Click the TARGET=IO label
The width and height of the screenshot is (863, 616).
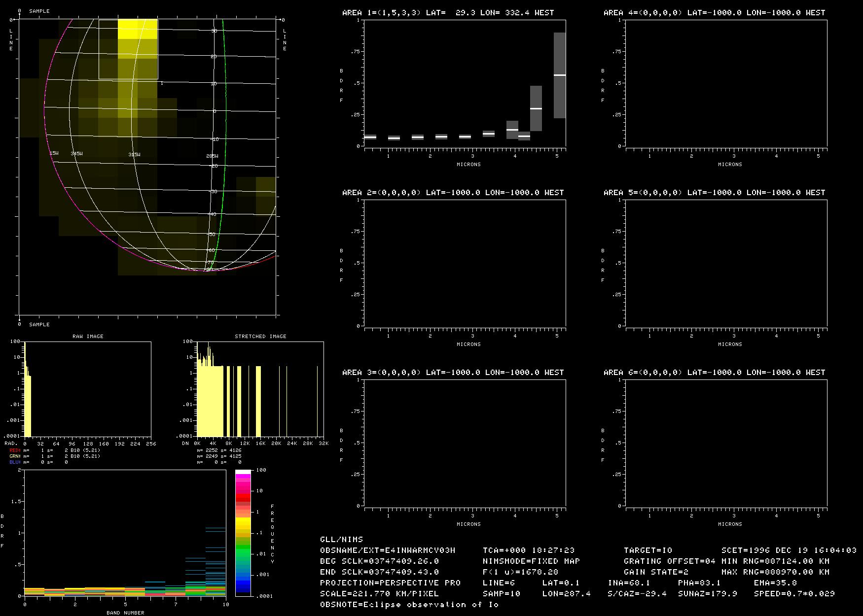(647, 550)
